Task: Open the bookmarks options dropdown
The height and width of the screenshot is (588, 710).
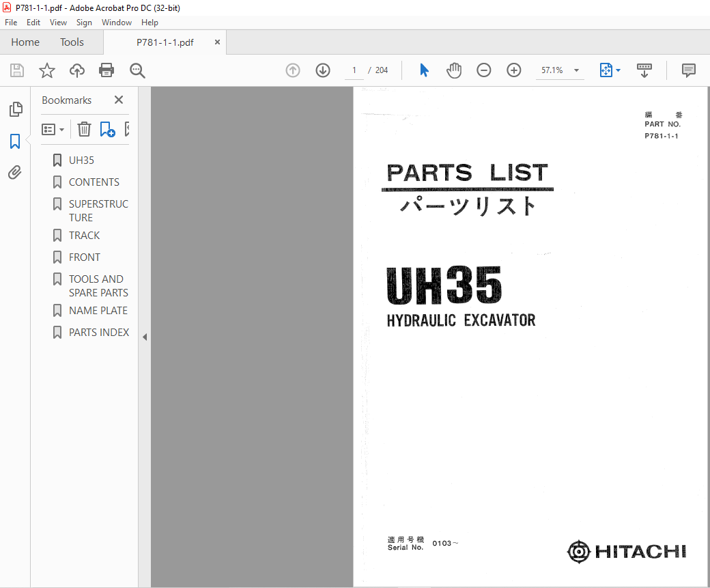Action: pyautogui.click(x=53, y=130)
